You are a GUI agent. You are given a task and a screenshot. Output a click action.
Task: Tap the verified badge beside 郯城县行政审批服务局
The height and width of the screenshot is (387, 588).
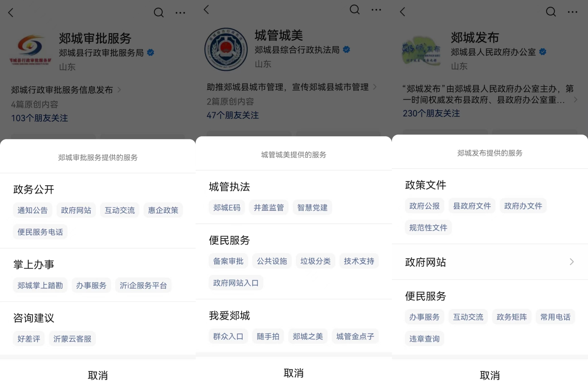tap(150, 53)
